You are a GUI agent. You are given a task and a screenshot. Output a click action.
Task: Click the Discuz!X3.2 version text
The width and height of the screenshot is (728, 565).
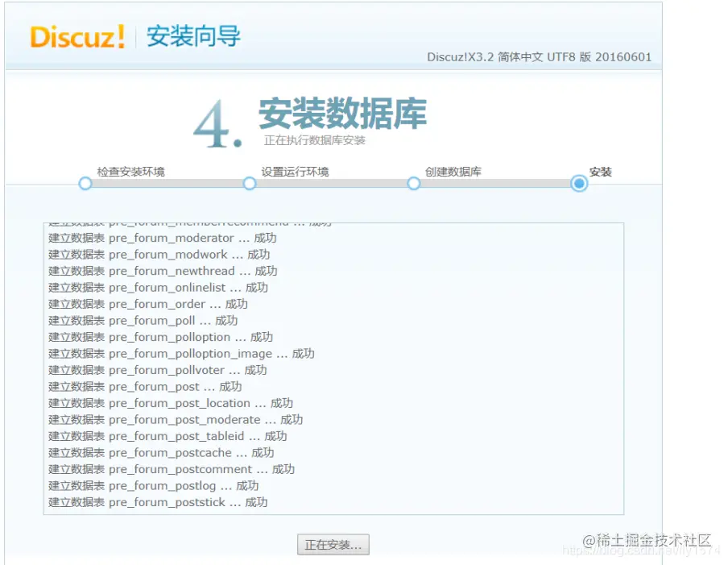pyautogui.click(x=539, y=57)
